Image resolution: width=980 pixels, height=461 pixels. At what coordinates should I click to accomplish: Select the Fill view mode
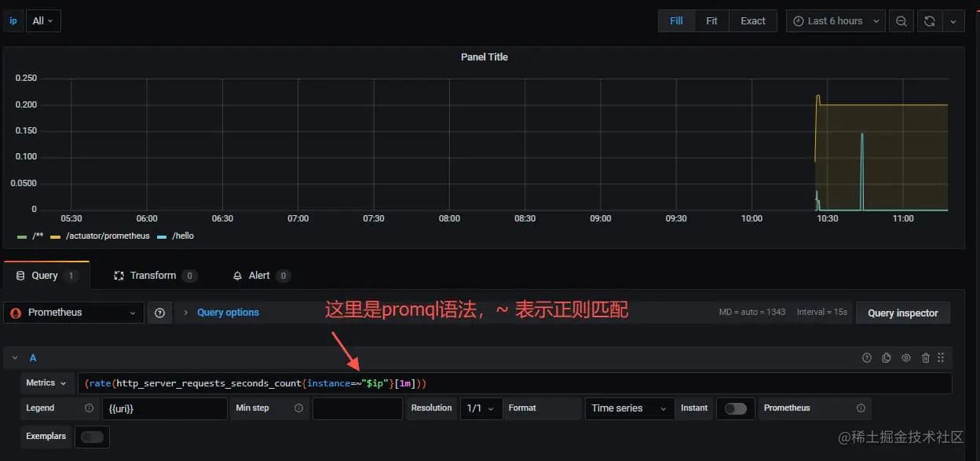676,21
